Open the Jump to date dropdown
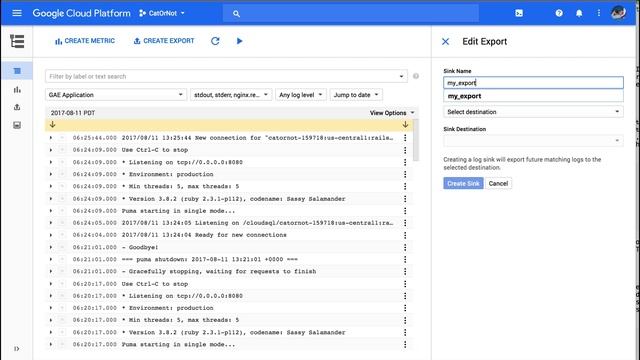640x360 pixels. pos(356,95)
